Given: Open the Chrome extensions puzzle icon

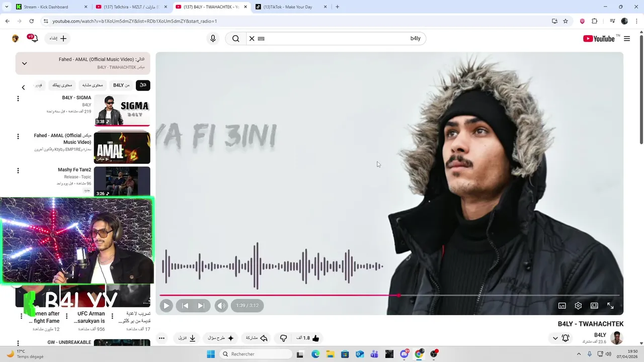Looking at the screenshot, I should [x=595, y=21].
